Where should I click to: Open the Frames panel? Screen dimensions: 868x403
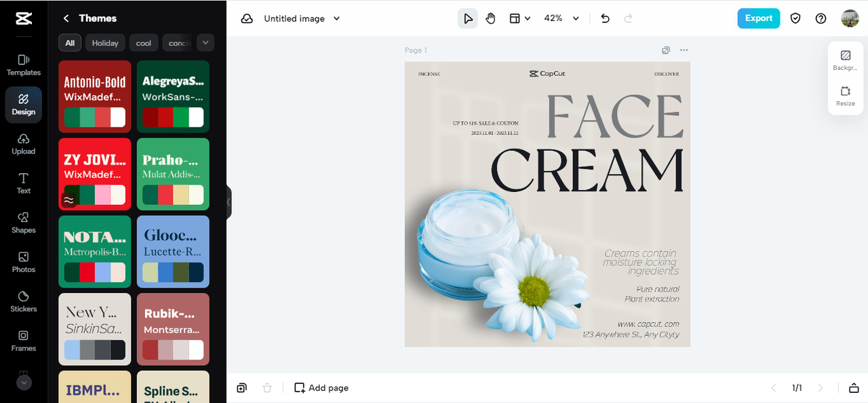tap(24, 341)
